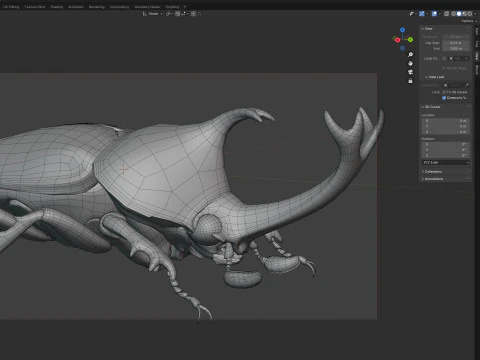Toggle X-ray mode
480x360 pixels.
pyautogui.click(x=446, y=14)
